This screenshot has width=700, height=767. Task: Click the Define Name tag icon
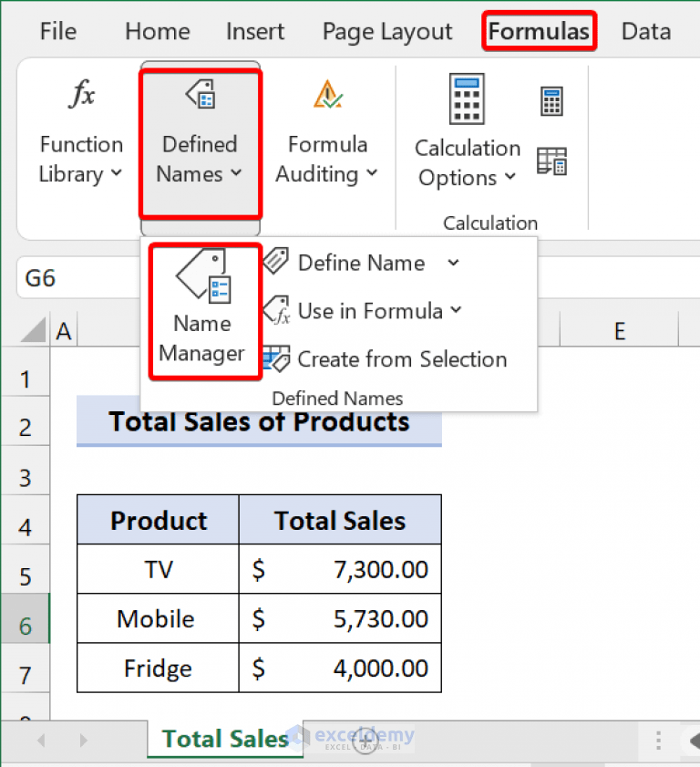point(276,263)
